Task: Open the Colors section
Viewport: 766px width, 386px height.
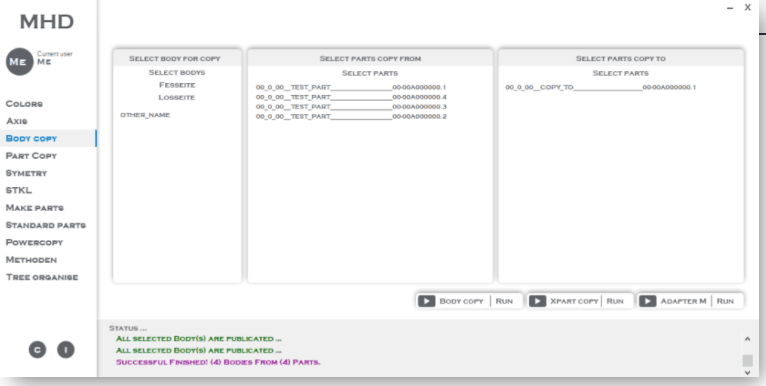Action: point(24,104)
